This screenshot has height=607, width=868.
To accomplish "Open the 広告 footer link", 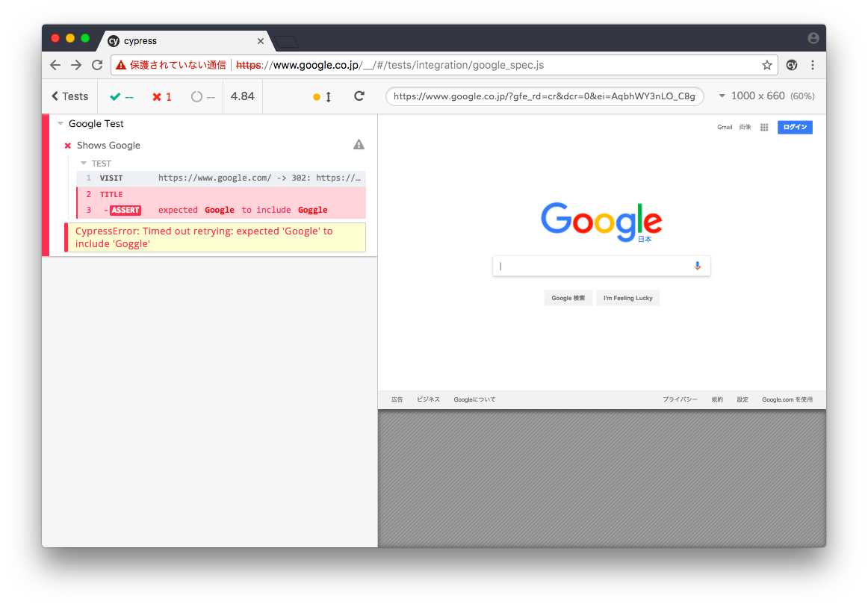I will coord(397,399).
